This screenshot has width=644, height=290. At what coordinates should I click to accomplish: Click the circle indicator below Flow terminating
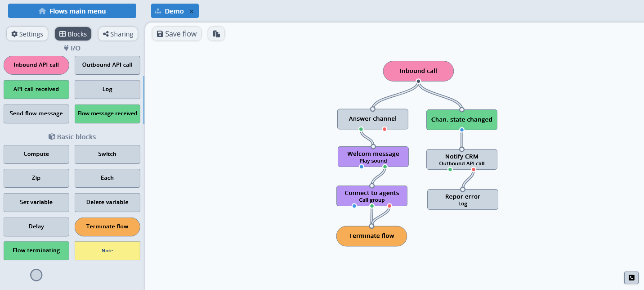36,275
